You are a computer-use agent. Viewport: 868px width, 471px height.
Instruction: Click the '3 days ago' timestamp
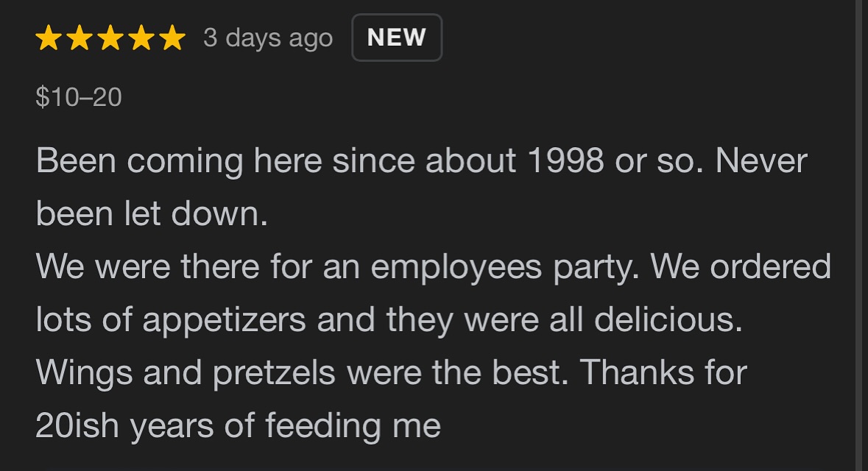coord(268,38)
